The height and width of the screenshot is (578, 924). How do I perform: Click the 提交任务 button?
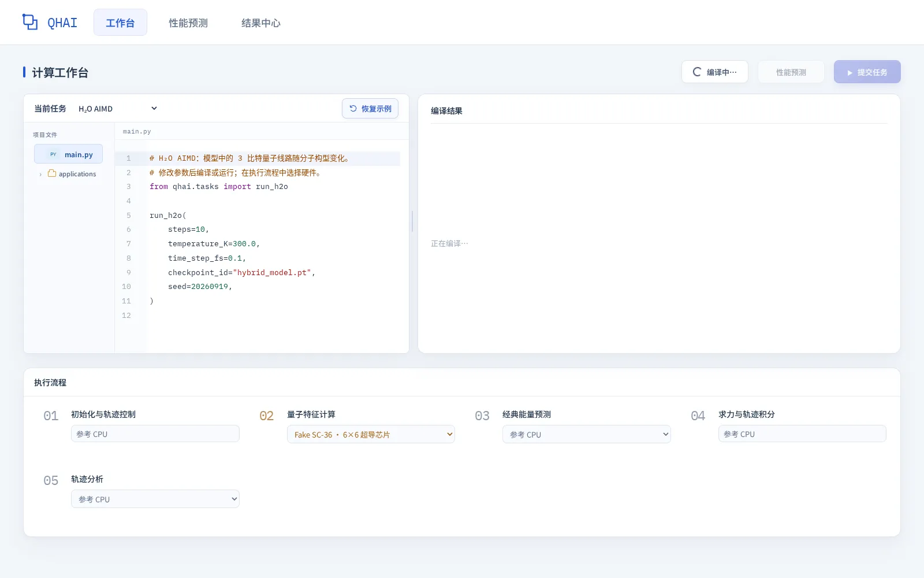click(867, 72)
